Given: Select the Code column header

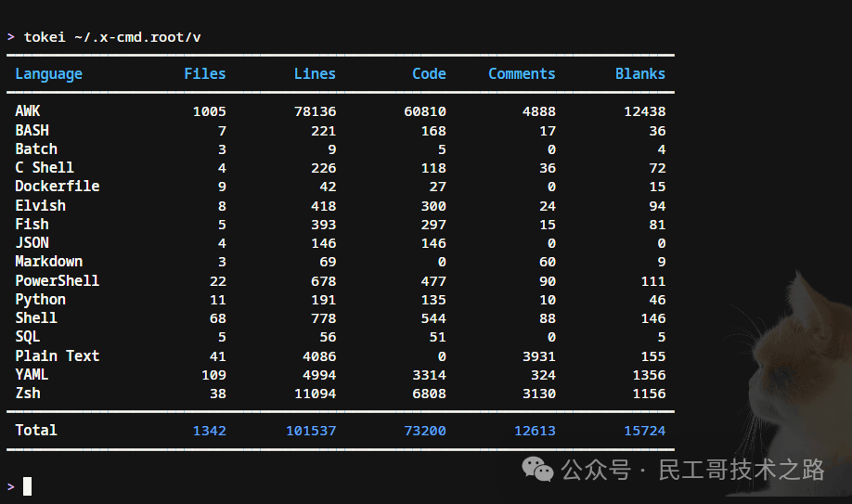Looking at the screenshot, I should click(429, 74).
